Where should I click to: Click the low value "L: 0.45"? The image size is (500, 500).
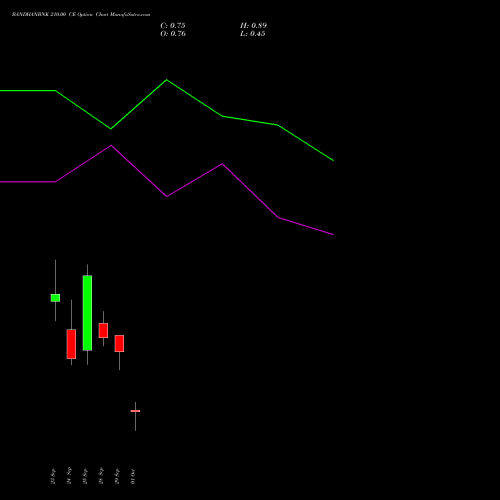click(253, 34)
